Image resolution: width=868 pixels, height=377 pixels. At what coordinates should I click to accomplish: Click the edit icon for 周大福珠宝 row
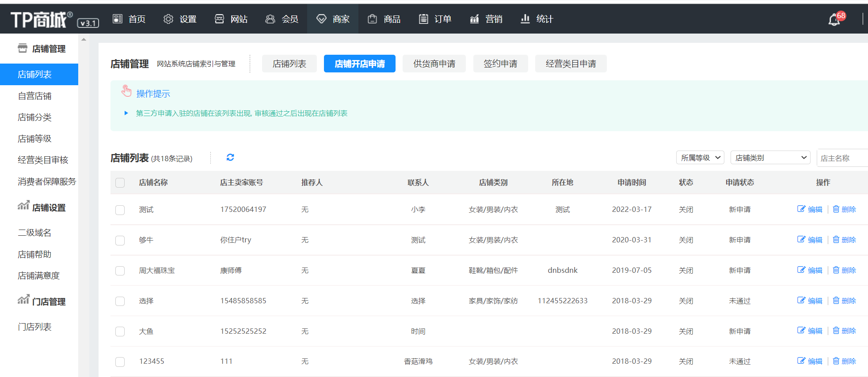click(801, 270)
